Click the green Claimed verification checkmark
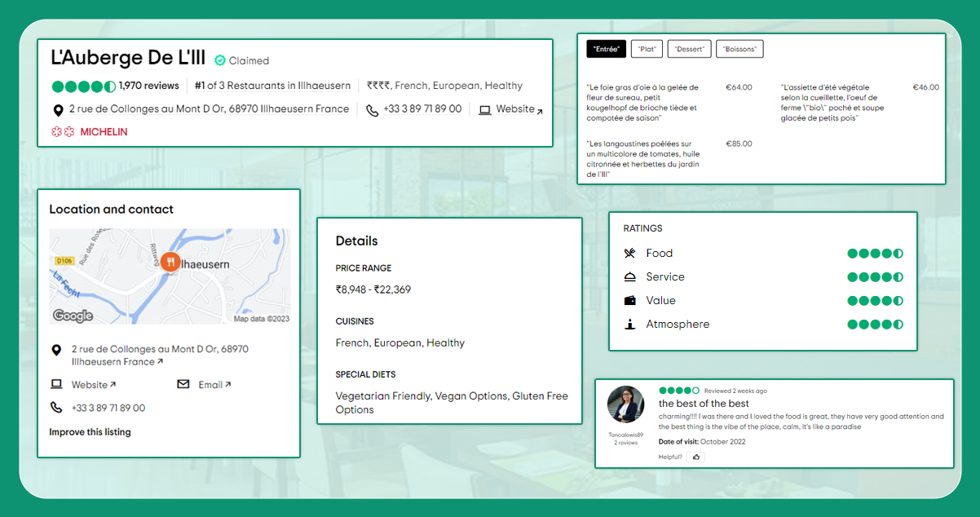Screen dimensions: 980x517 (x=219, y=59)
